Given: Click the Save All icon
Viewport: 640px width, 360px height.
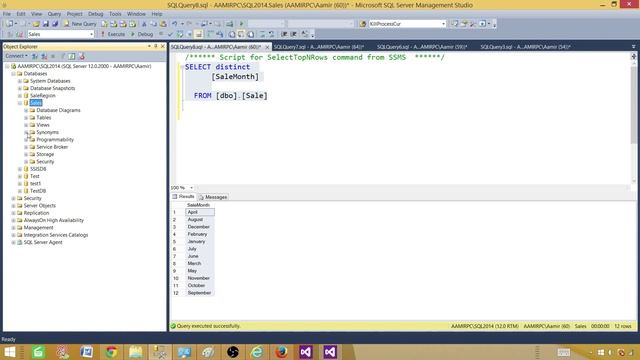Looking at the screenshot, I should pos(55,24).
